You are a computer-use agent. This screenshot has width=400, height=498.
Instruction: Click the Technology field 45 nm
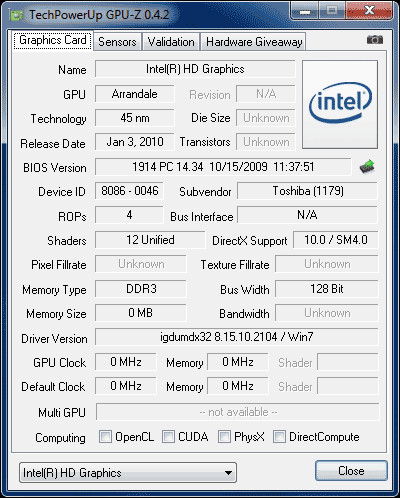[x=135, y=118]
